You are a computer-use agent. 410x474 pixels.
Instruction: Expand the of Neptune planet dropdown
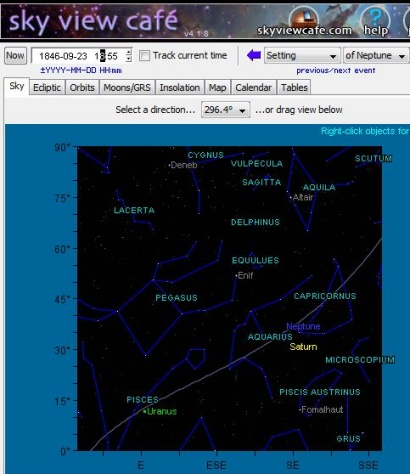(x=376, y=56)
